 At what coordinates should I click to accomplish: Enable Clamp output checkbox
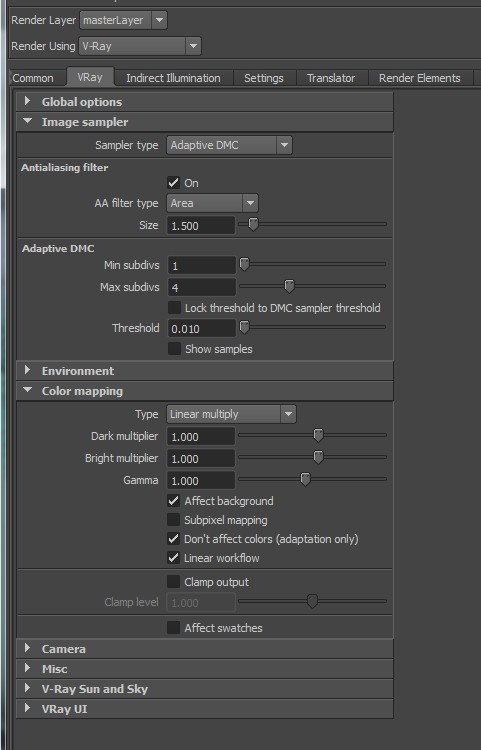point(174,582)
